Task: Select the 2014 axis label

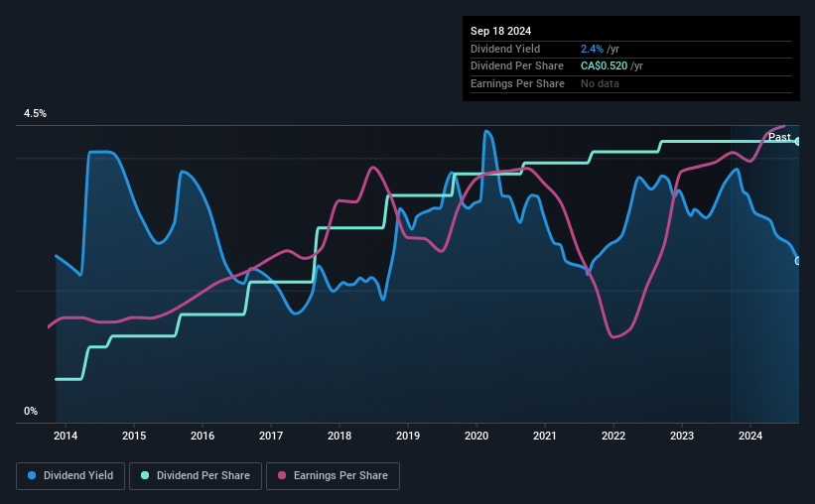Action: click(66, 436)
